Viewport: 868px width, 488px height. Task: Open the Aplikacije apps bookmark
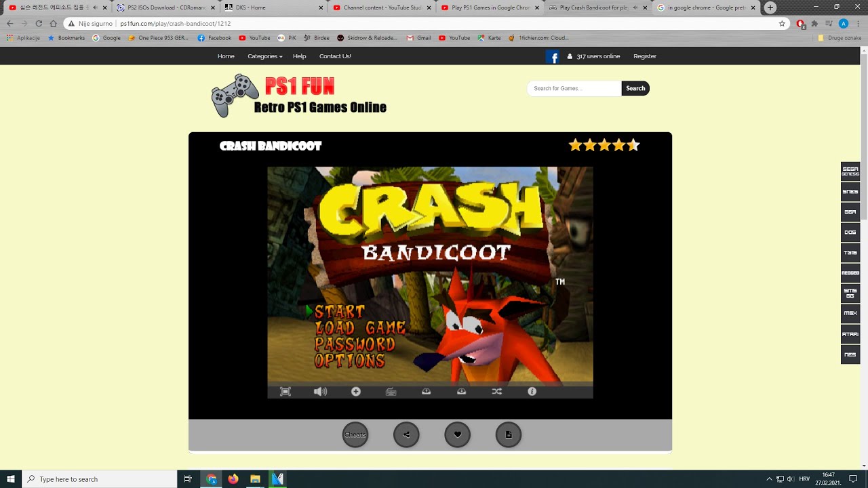(23, 38)
